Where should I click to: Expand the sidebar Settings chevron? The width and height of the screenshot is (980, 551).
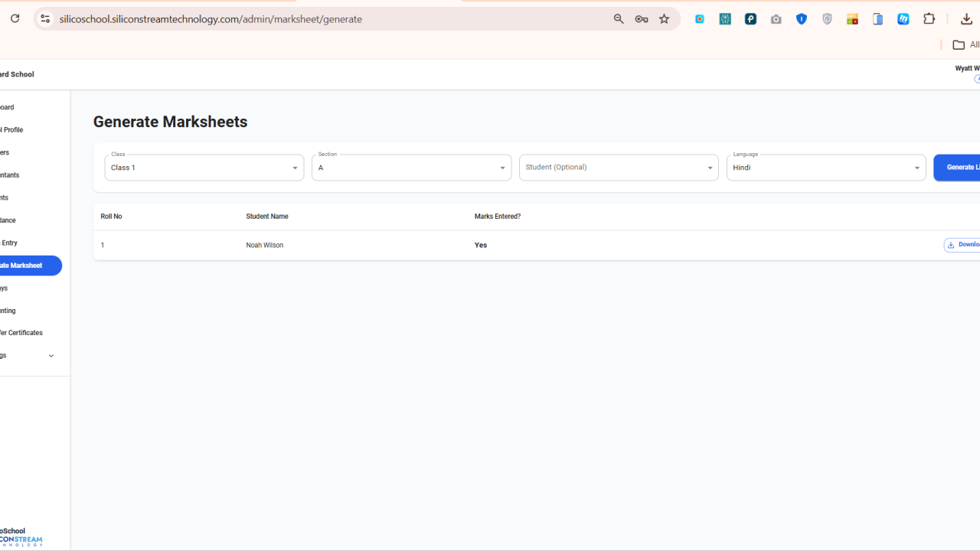[51, 356]
